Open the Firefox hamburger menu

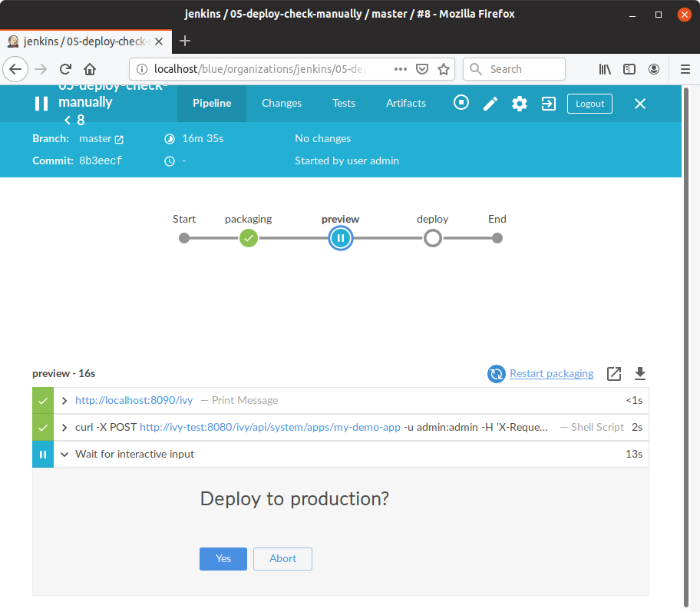point(685,69)
